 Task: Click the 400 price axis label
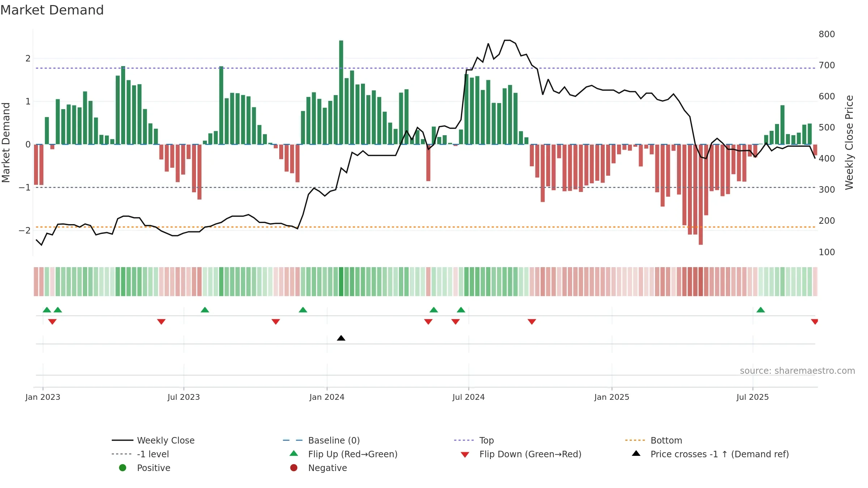point(827,159)
